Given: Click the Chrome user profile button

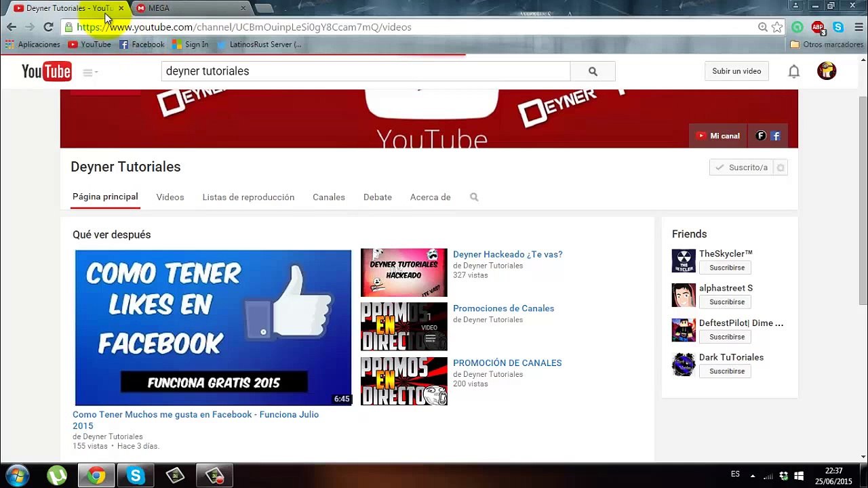Looking at the screenshot, I should [x=796, y=6].
